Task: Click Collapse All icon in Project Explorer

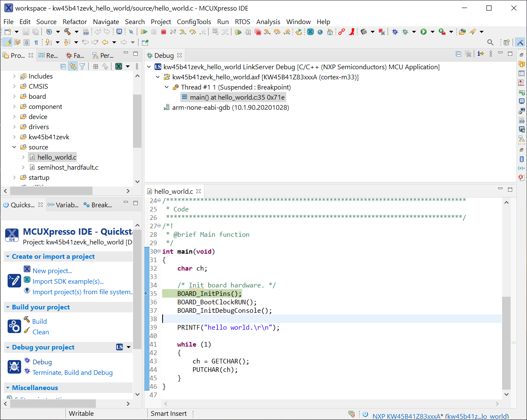Action: (63, 66)
